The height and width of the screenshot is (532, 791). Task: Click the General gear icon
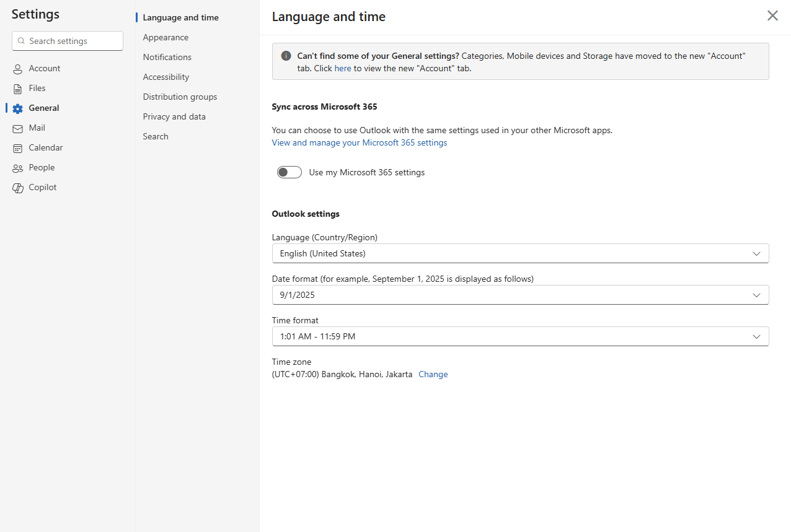tap(17, 108)
